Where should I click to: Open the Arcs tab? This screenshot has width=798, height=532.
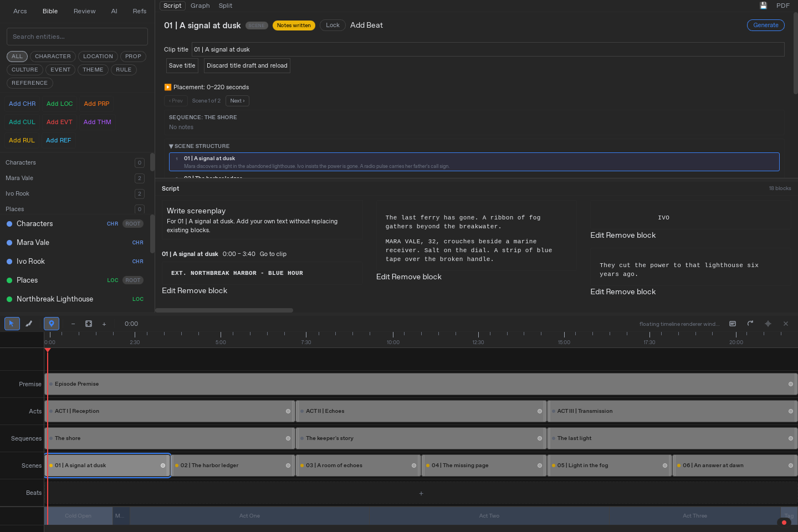(20, 11)
